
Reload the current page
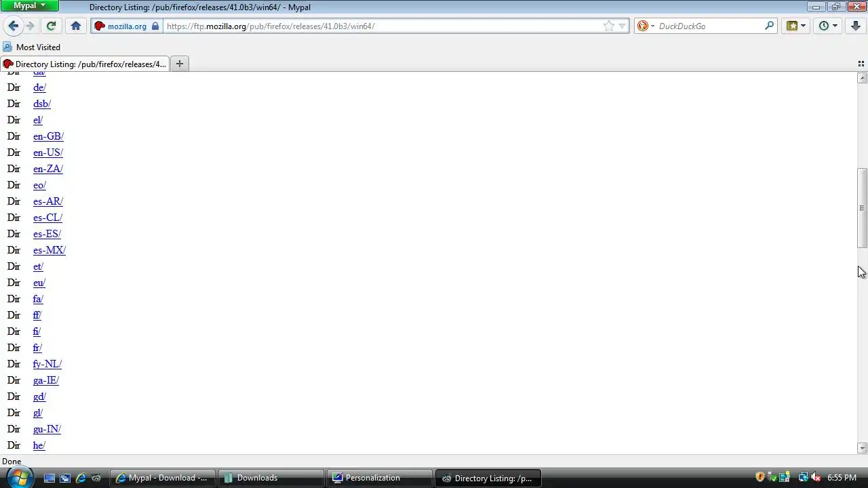(x=51, y=26)
